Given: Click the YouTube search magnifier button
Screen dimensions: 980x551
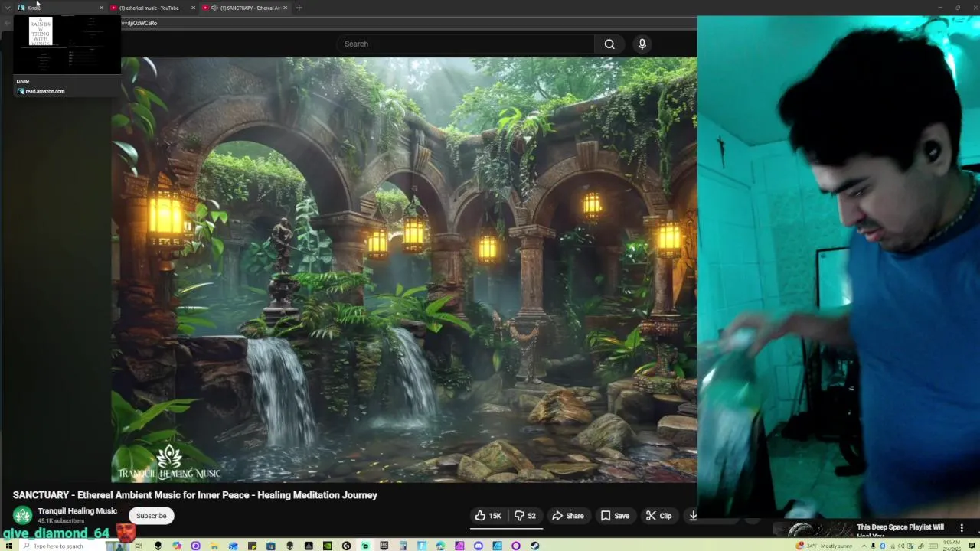Looking at the screenshot, I should 609,44.
